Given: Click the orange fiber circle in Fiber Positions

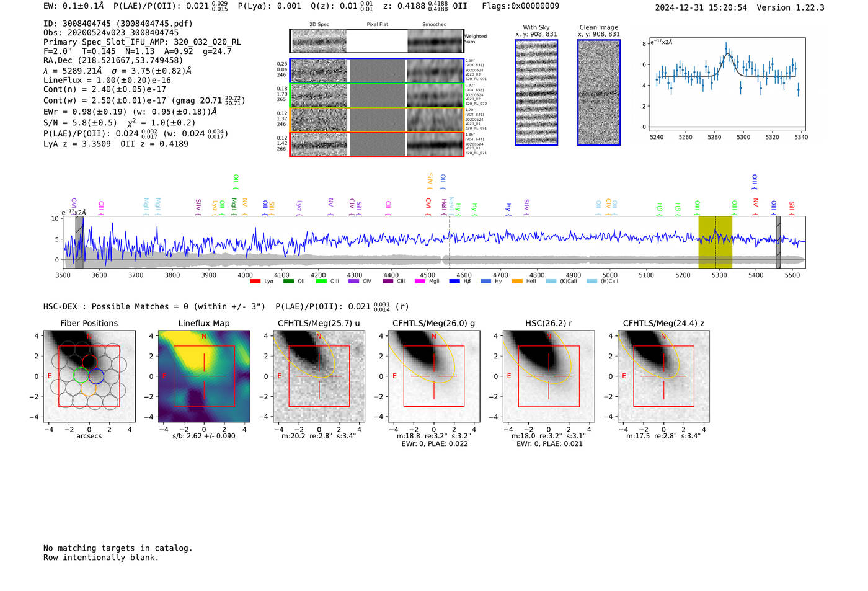Looking at the screenshot, I should pos(88,389).
